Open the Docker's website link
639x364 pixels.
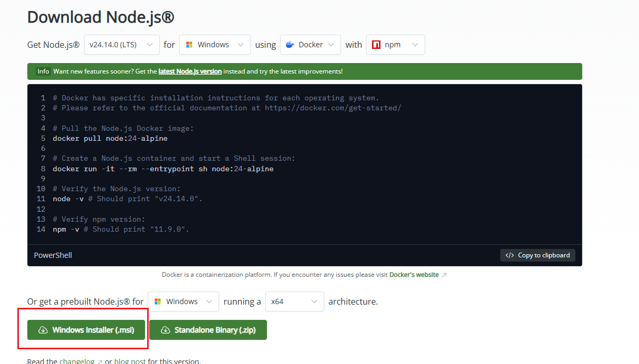point(414,275)
